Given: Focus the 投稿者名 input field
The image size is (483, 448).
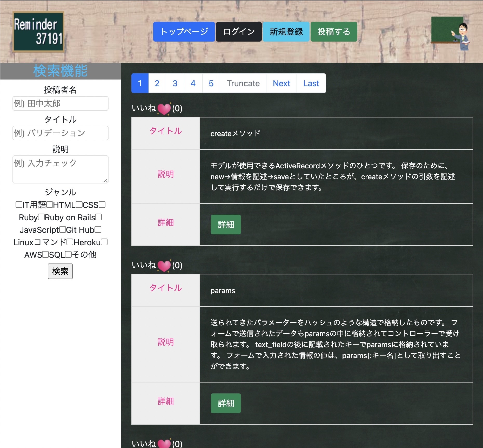Looking at the screenshot, I should (x=61, y=103).
